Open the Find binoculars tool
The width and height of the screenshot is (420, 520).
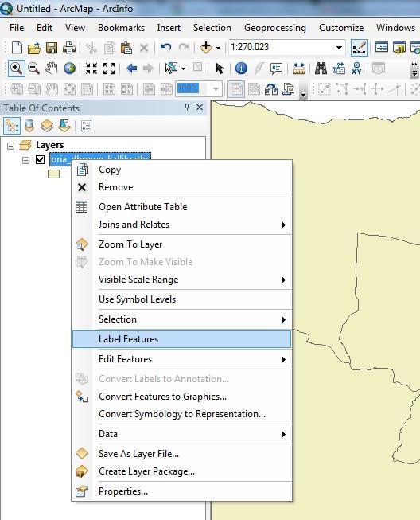321,68
